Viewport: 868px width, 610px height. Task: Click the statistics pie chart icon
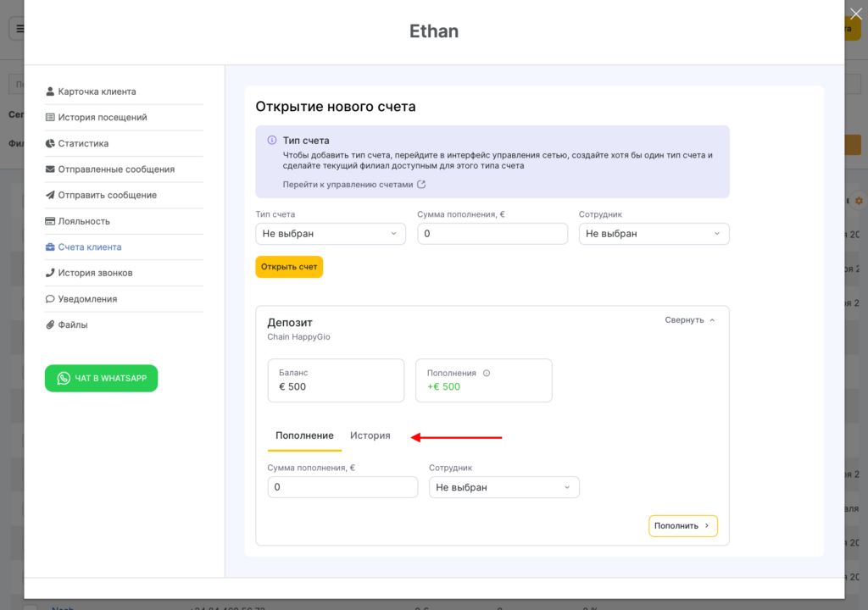pyautogui.click(x=51, y=144)
